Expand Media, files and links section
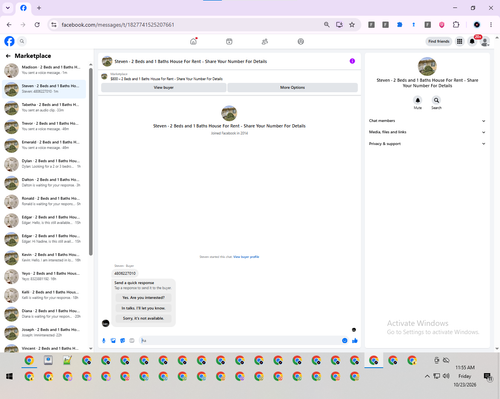The height and width of the screenshot is (399, 500). [427, 132]
